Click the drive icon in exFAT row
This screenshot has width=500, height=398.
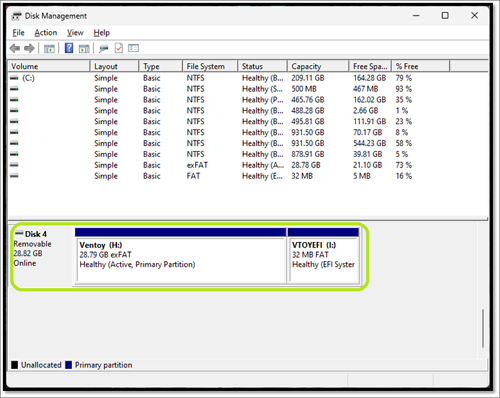tap(14, 165)
